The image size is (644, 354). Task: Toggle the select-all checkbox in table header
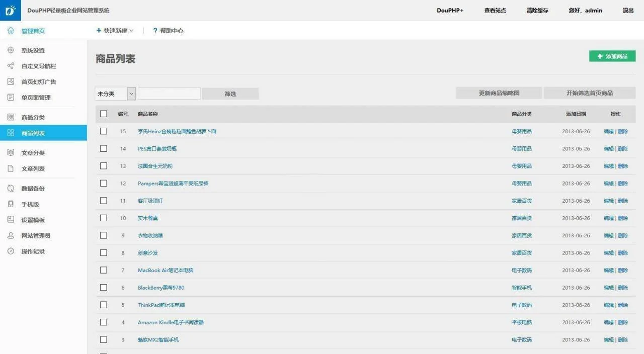[104, 114]
